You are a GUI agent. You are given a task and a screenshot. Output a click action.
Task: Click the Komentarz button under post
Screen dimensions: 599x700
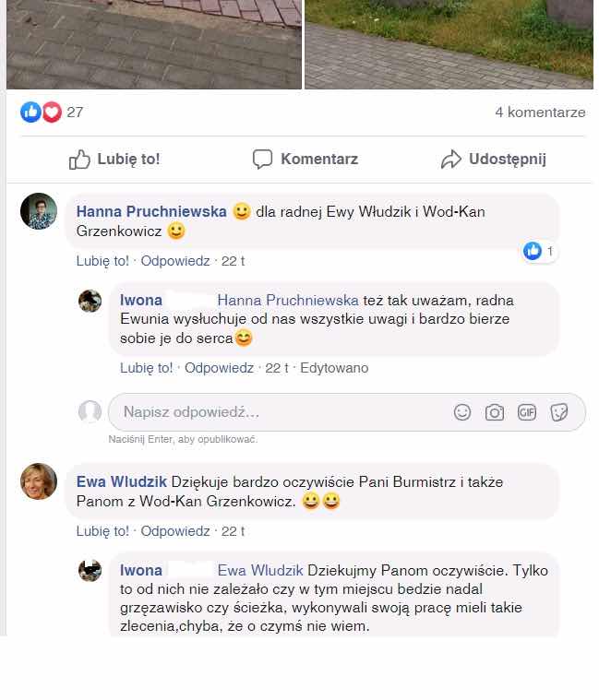(305, 159)
